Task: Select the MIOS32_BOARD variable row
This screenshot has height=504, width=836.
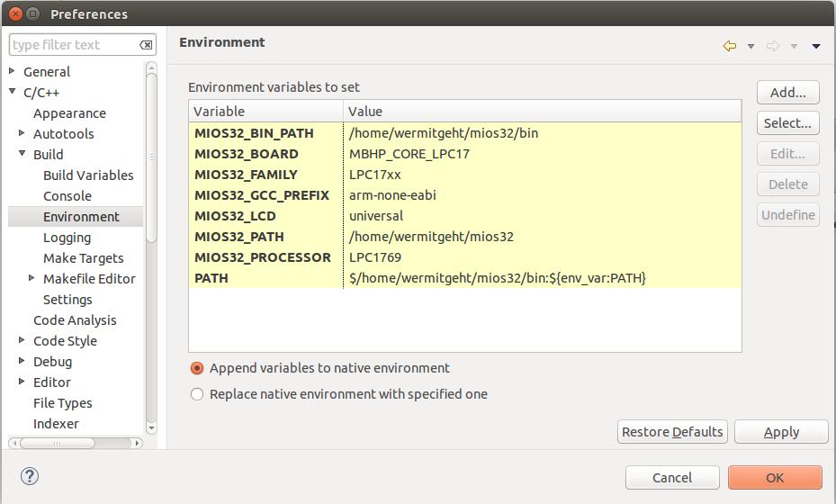Action: (x=246, y=154)
